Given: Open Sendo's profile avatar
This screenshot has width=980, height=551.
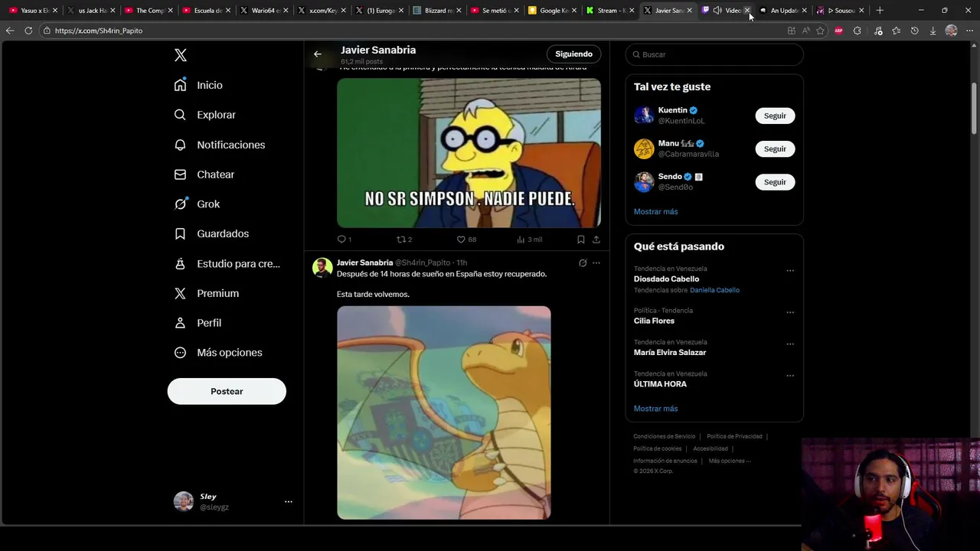Looking at the screenshot, I should pyautogui.click(x=644, y=182).
